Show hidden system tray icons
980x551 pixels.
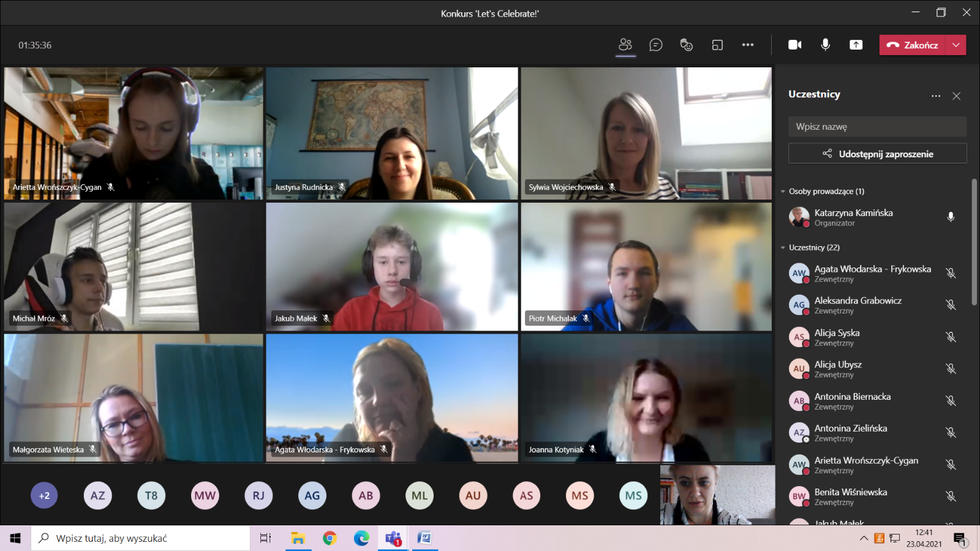tap(864, 538)
